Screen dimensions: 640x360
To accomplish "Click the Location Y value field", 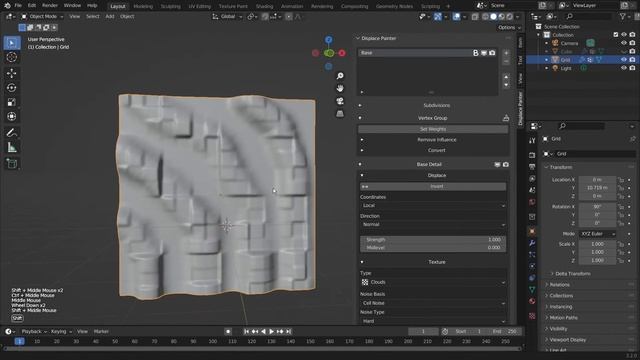I will coord(597,188).
